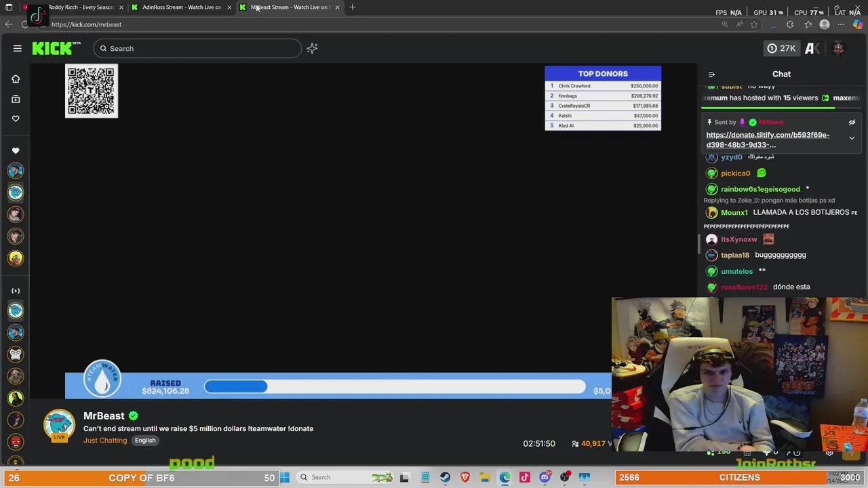Click the English language tag

pyautogui.click(x=145, y=441)
